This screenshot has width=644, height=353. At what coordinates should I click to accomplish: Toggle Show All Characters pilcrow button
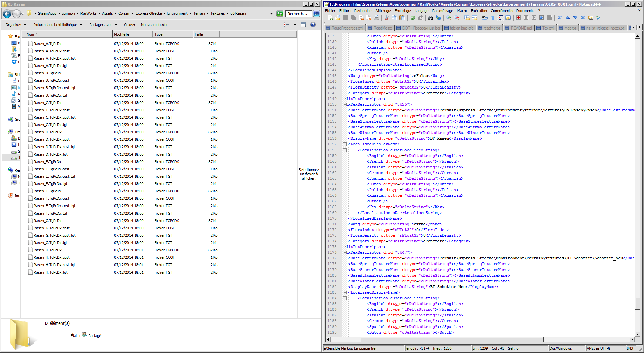coord(492,18)
